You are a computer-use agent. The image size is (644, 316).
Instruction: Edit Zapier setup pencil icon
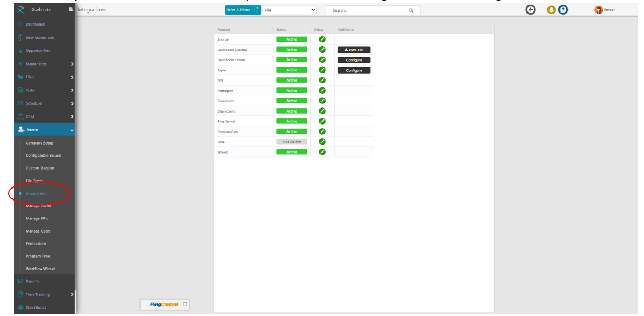pyautogui.click(x=322, y=70)
